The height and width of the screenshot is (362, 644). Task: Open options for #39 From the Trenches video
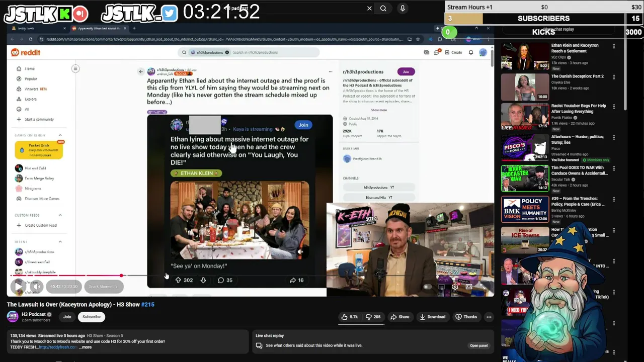[614, 199]
